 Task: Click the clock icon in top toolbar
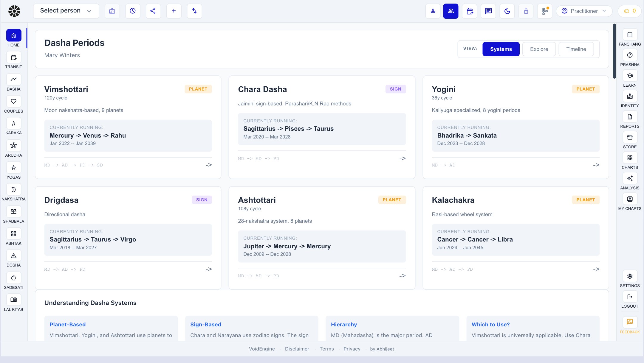coord(133,11)
